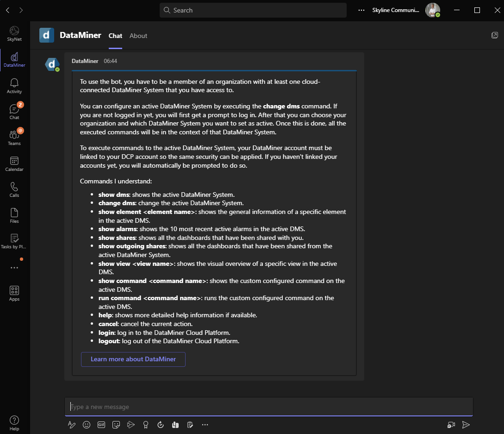Open the Emoji picker
Screen dimensions: 504x434
pos(87,425)
